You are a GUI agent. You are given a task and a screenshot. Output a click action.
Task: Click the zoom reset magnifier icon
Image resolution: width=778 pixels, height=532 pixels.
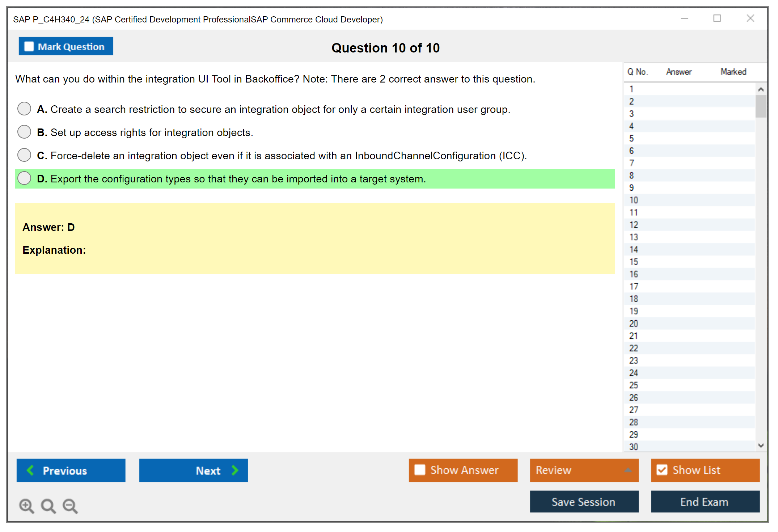(48, 506)
